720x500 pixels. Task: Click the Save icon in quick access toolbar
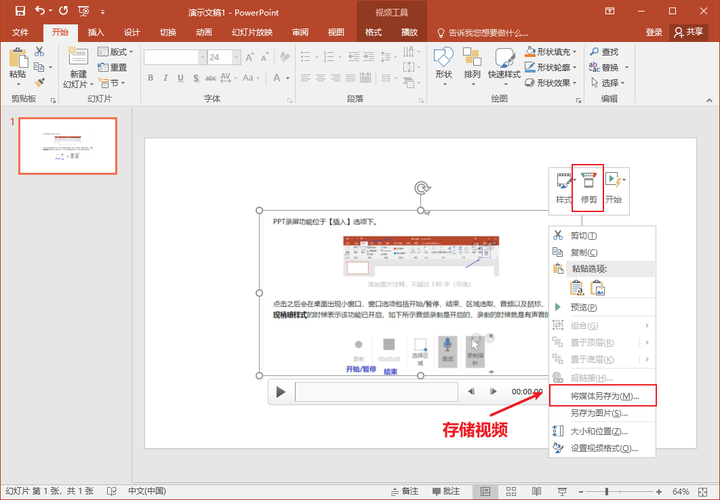coord(20,11)
